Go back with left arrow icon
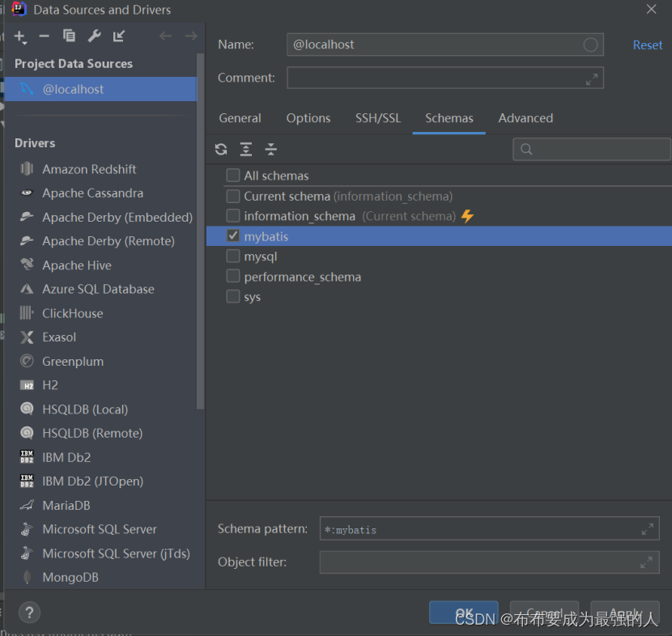Viewport: 672px width, 636px height. pyautogui.click(x=165, y=36)
